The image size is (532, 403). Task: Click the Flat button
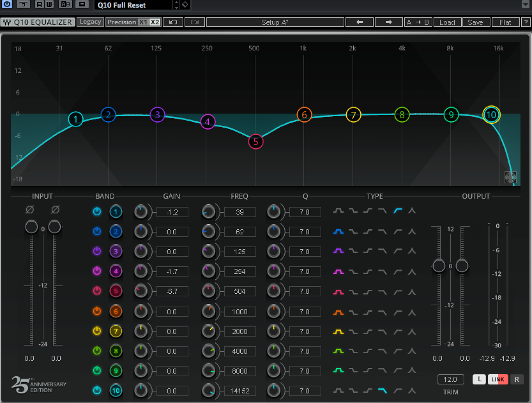tap(505, 22)
